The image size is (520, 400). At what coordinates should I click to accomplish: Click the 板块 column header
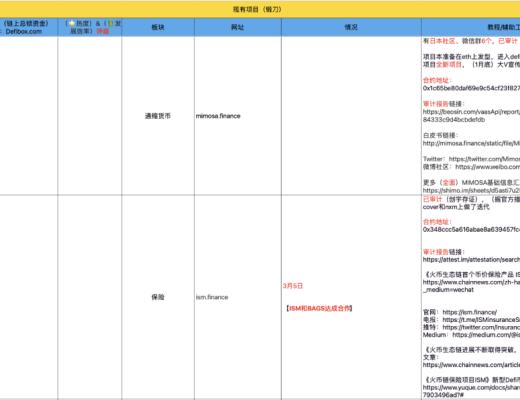tap(158, 27)
